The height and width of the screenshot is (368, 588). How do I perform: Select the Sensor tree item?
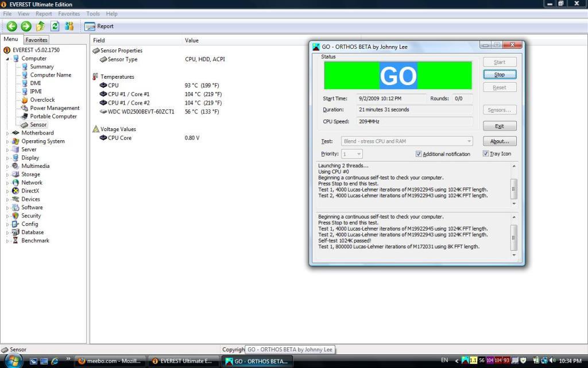point(38,124)
